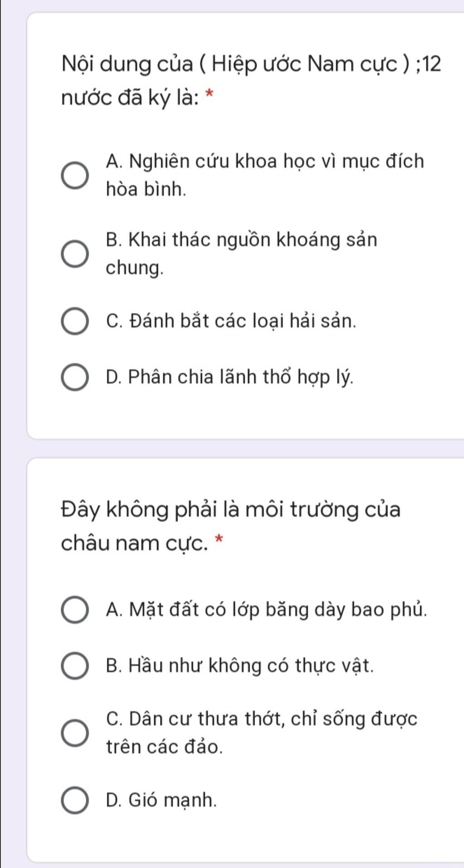Click answer text 'Nghiên cứu khoa học vì mục đích hòa bình'
This screenshot has height=868, width=464.
point(265,175)
